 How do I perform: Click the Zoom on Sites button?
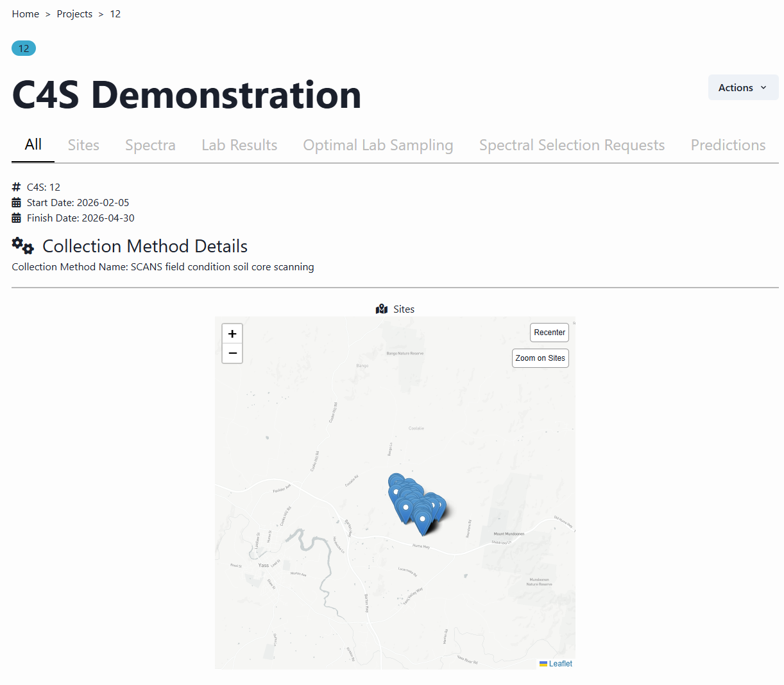click(x=540, y=358)
